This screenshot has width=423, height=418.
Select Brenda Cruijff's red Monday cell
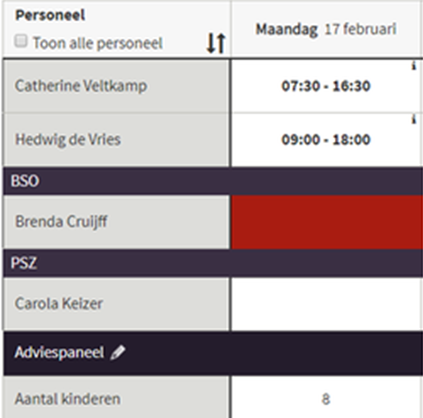click(x=327, y=222)
